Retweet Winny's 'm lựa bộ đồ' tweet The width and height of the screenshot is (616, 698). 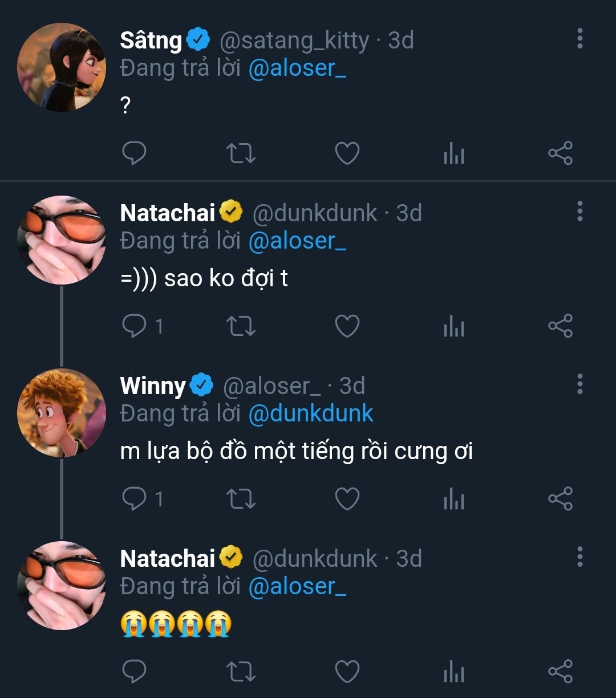pyautogui.click(x=241, y=499)
